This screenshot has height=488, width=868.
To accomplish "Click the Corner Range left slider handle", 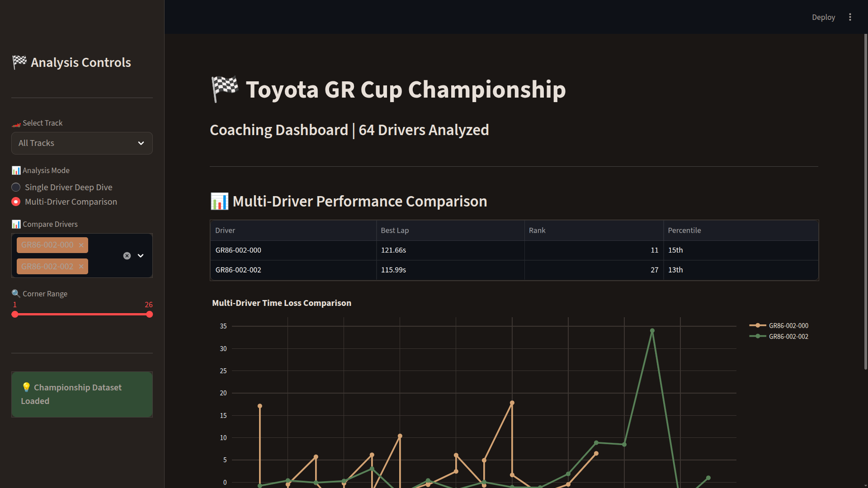I will (15, 314).
